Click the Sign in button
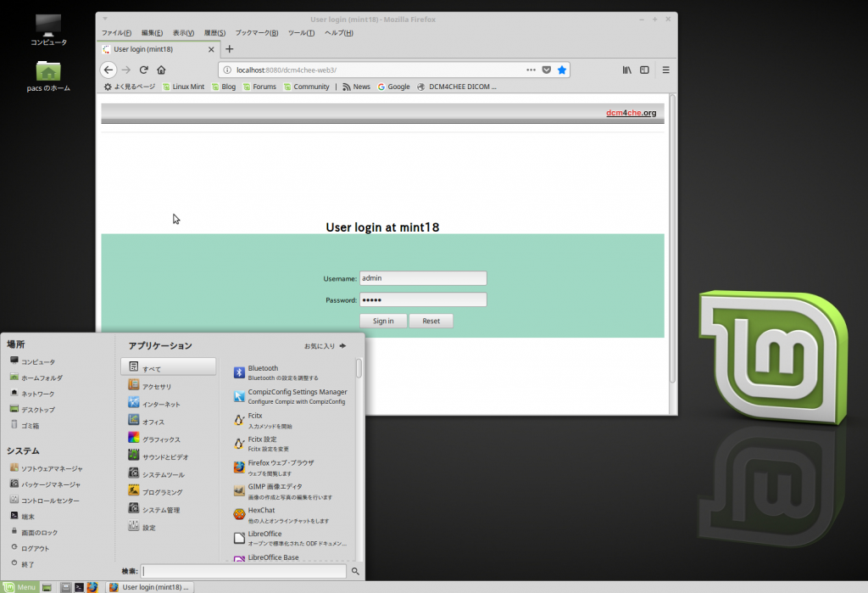868x593 pixels. 383,321
